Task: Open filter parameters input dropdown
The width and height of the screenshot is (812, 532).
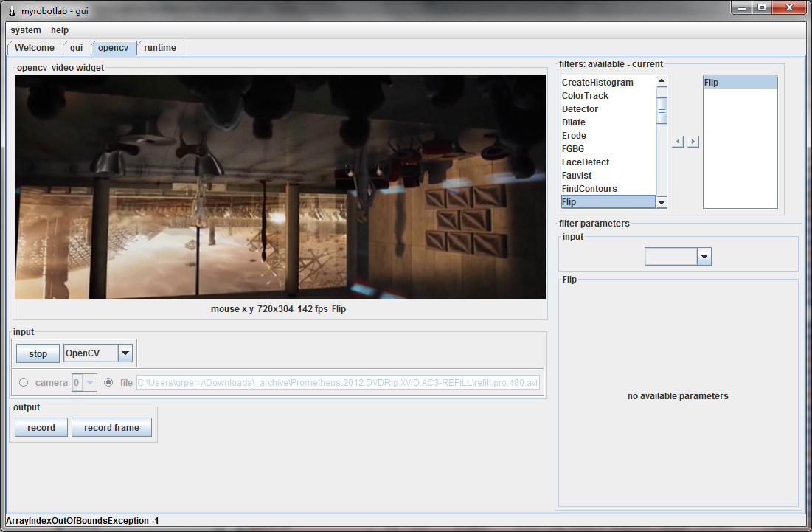Action: (x=704, y=257)
